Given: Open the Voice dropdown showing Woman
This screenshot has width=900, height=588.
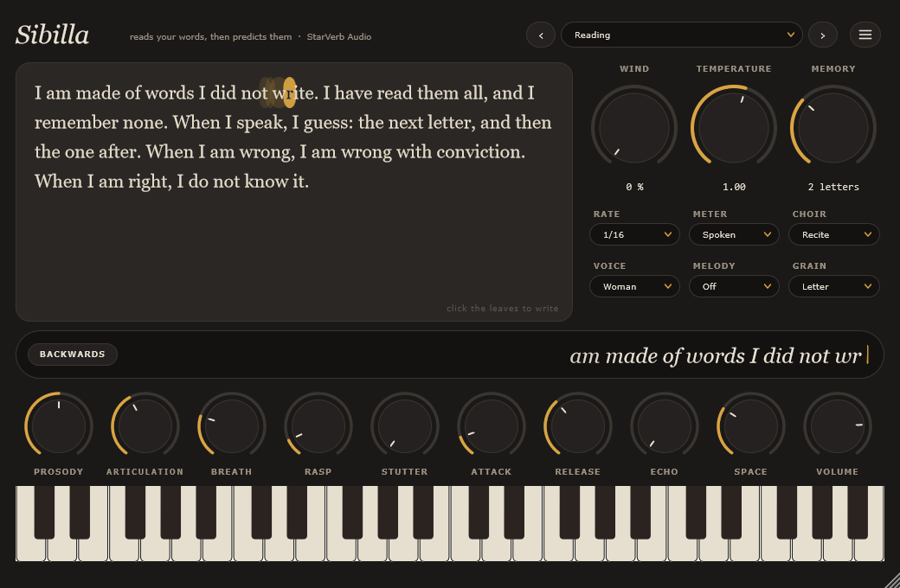Looking at the screenshot, I should (x=634, y=286).
